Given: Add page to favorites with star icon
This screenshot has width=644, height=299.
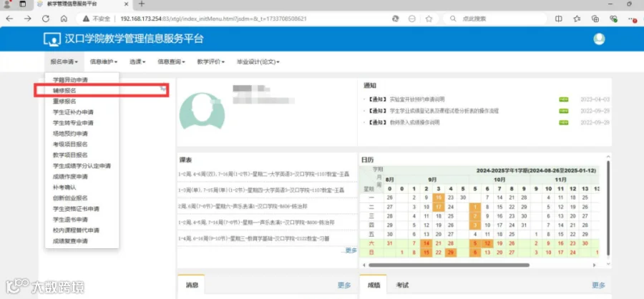Looking at the screenshot, I should point(429,19).
